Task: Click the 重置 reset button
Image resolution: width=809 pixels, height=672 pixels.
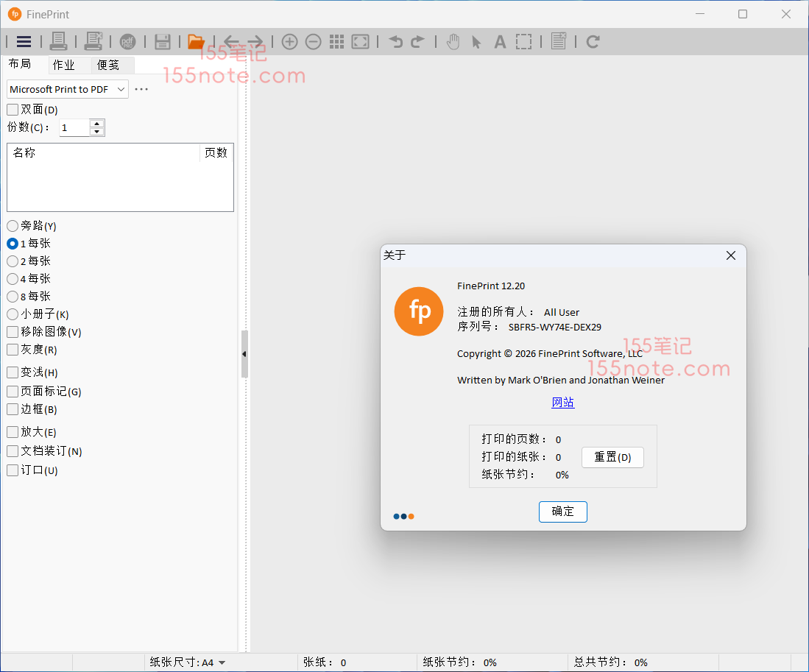Action: pyautogui.click(x=612, y=457)
